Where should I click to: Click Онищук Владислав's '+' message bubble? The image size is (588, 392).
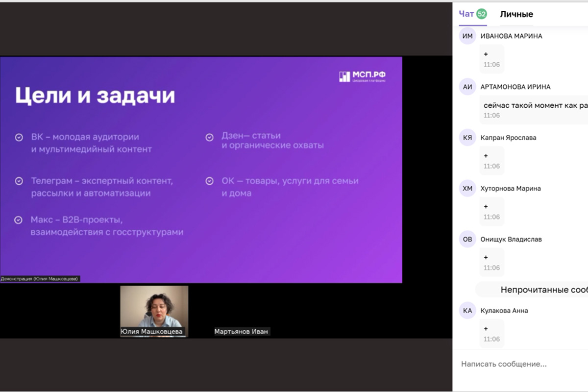click(x=491, y=263)
